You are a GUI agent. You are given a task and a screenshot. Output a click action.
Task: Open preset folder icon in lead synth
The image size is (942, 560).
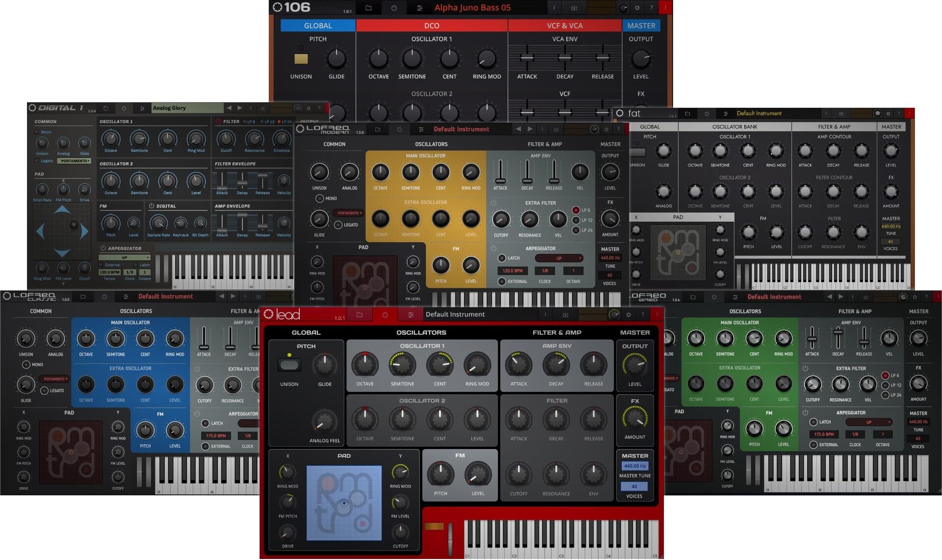[x=359, y=315]
